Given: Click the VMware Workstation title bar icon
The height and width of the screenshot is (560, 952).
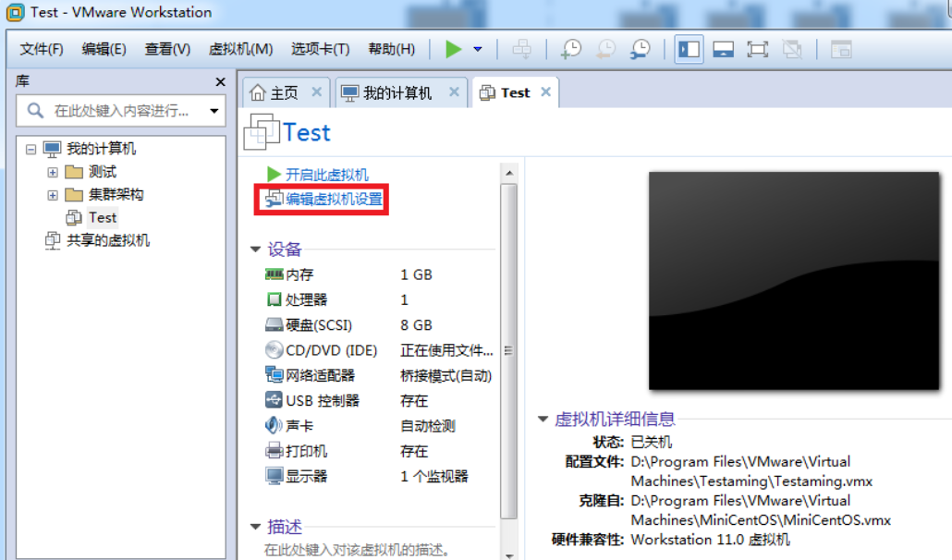Looking at the screenshot, I should pos(15,12).
